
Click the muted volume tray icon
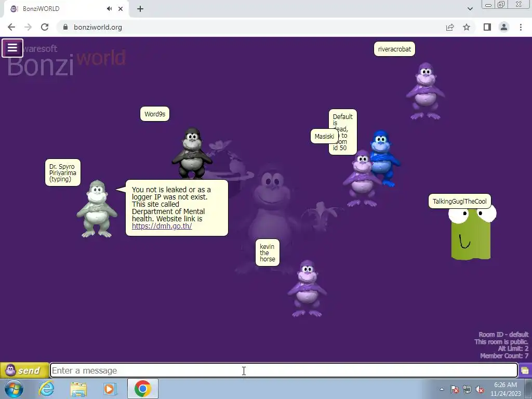[480, 389]
